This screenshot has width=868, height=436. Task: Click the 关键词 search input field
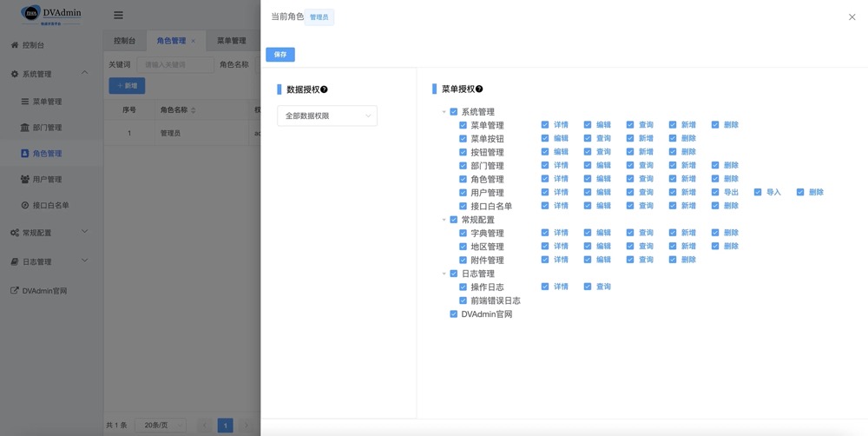(x=175, y=65)
